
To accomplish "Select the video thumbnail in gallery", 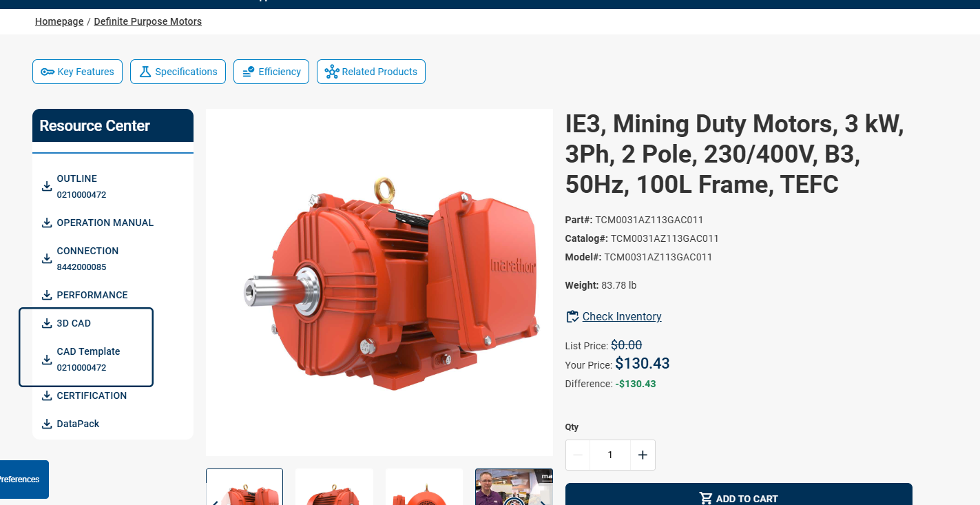I will pyautogui.click(x=514, y=486).
